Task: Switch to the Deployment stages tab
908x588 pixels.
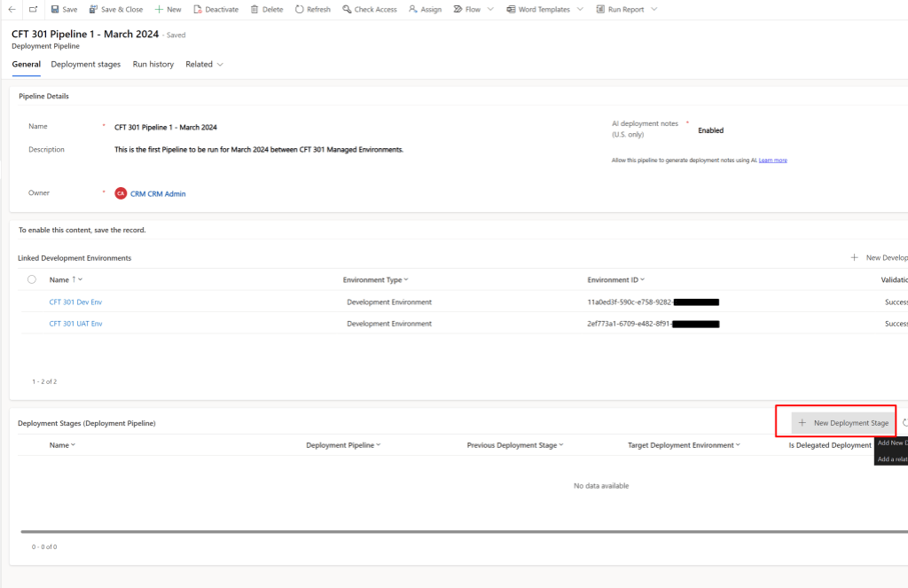Action: 85,64
